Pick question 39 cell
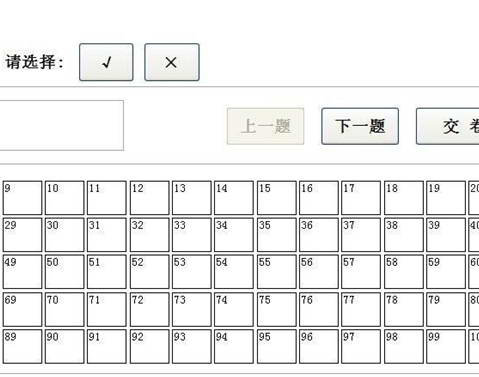The image size is (479, 377). coord(446,235)
